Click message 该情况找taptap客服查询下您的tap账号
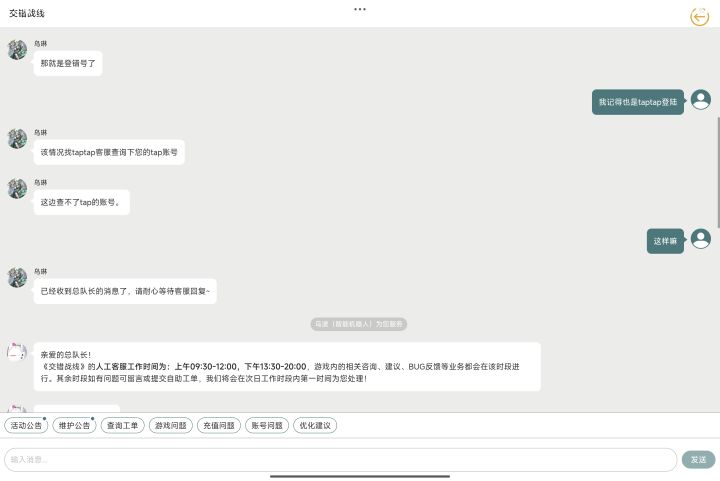The image size is (720, 481). 109,152
